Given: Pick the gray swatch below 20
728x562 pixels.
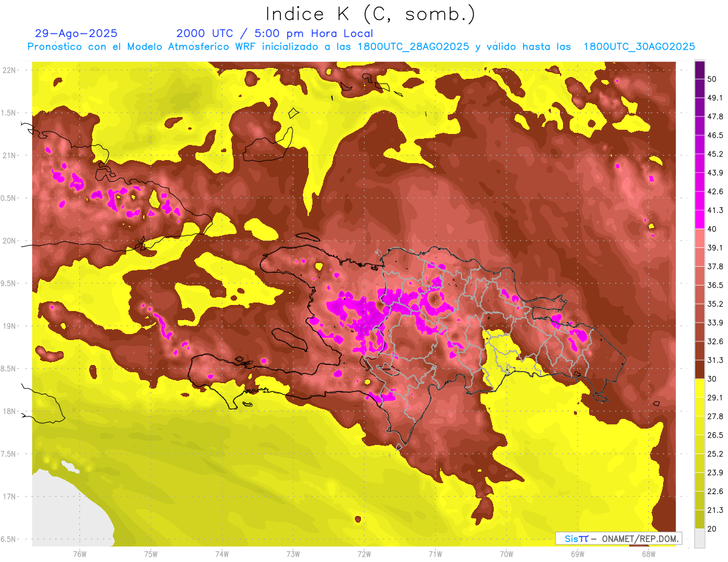Looking at the screenshot, I should pyautogui.click(x=699, y=538).
